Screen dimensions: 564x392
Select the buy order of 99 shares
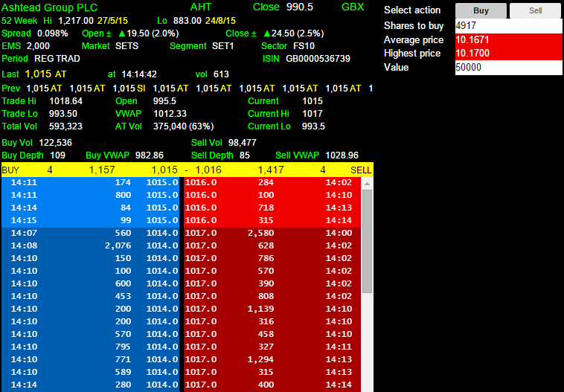pos(90,220)
